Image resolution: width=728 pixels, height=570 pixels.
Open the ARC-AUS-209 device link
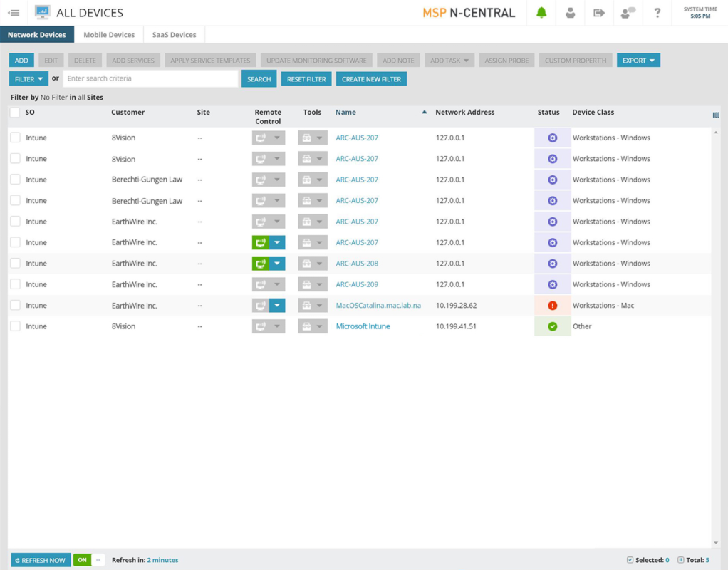pos(357,284)
